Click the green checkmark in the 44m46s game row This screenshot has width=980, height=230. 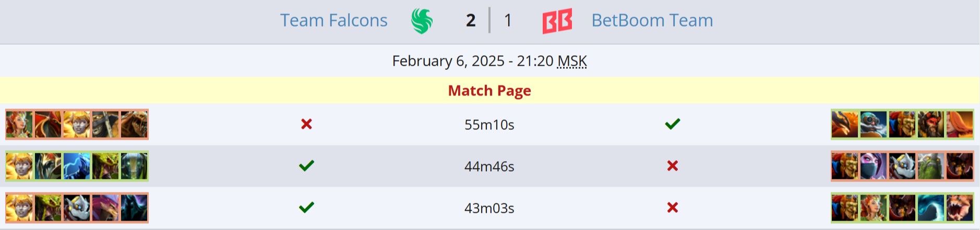[x=306, y=166]
